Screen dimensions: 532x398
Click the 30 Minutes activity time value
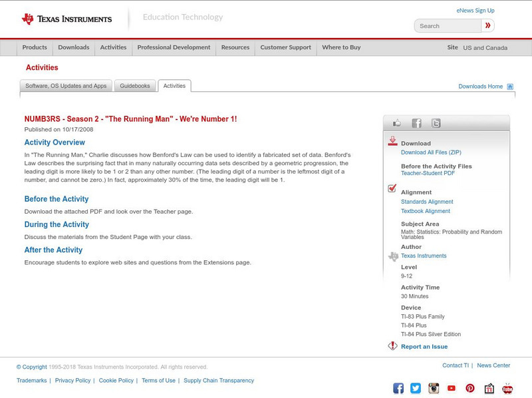(x=414, y=296)
